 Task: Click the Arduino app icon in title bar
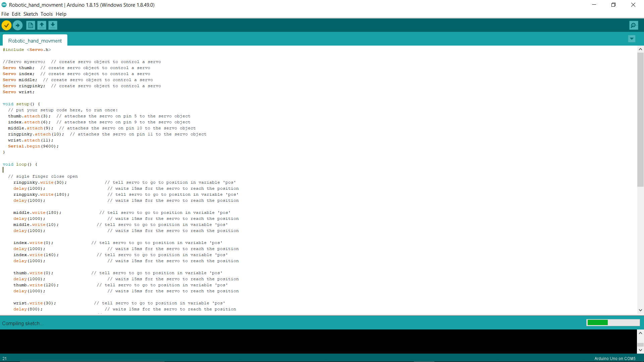pyautogui.click(x=4, y=5)
